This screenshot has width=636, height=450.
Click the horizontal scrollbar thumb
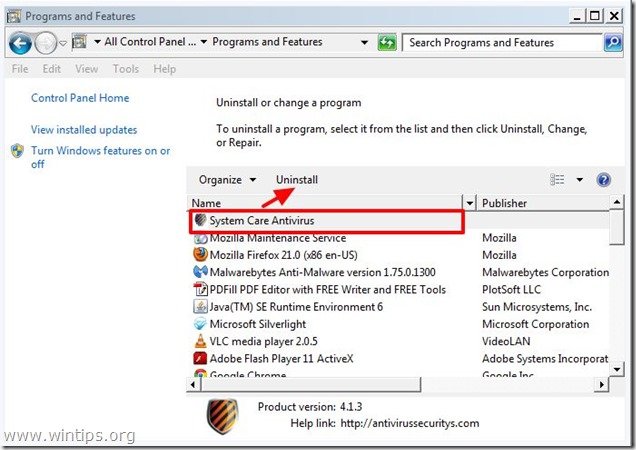point(311,384)
